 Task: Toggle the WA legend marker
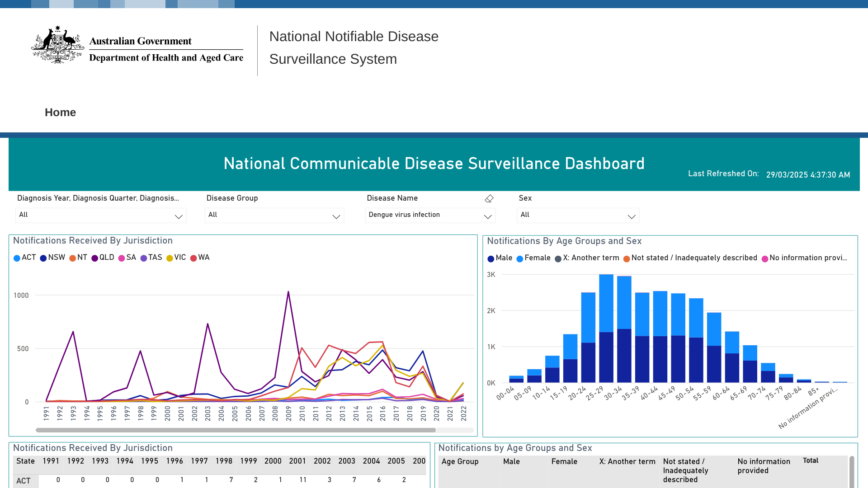[193, 258]
